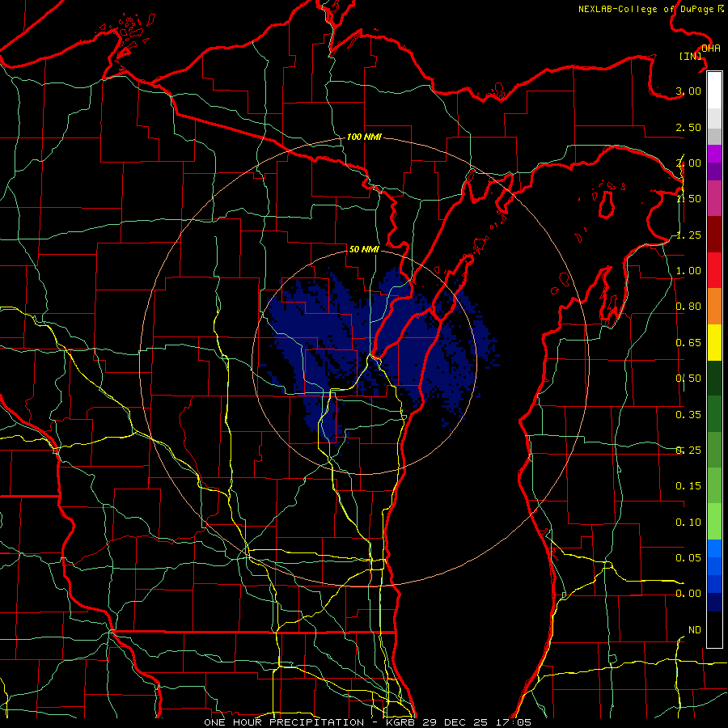Screen dimensions: 728x728
Task: Select the white legend swatch beside 3.00
Action: (714, 91)
